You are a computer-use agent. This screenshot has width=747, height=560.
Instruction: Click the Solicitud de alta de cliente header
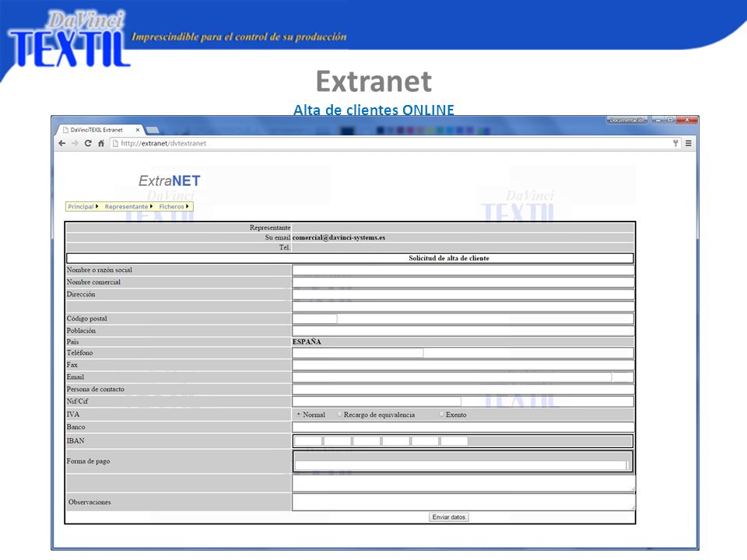point(449,258)
